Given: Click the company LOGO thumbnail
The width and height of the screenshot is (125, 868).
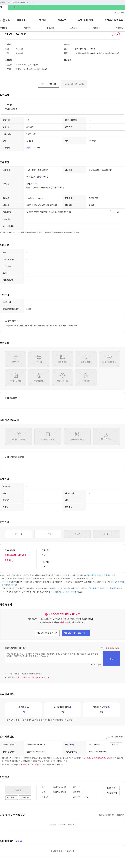Looking at the screenshot, I should (18, 790).
